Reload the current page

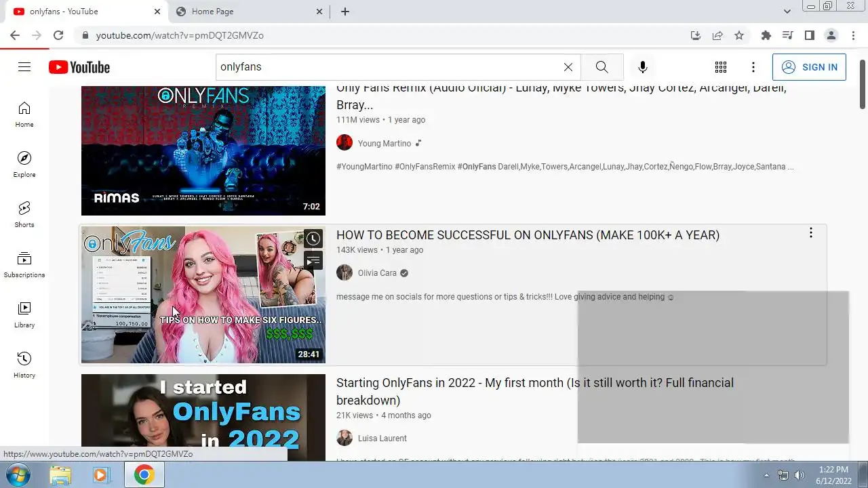click(58, 35)
